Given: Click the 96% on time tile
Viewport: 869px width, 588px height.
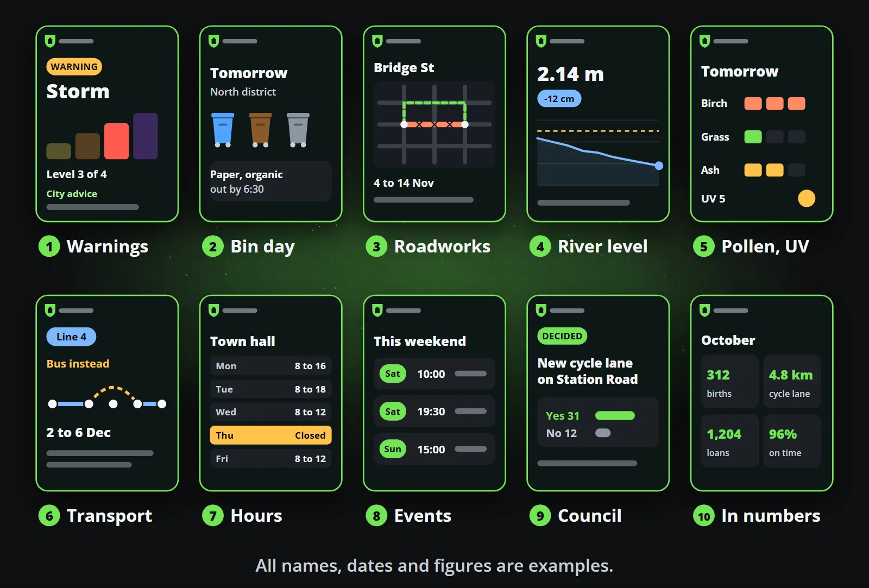Looking at the screenshot, I should click(x=792, y=441).
